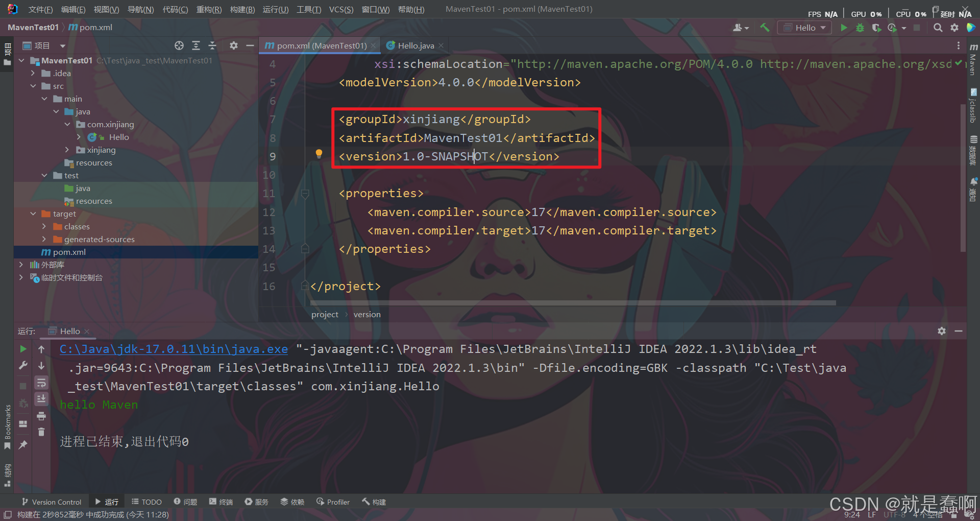Click the version breadcrumb
Viewport: 980px width, 521px height.
coord(367,314)
